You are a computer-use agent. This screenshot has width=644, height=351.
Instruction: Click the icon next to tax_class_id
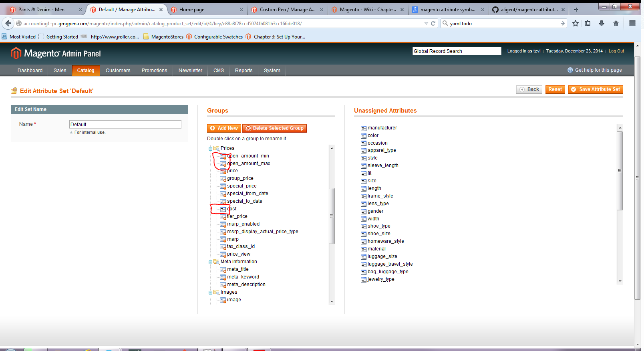(x=223, y=247)
